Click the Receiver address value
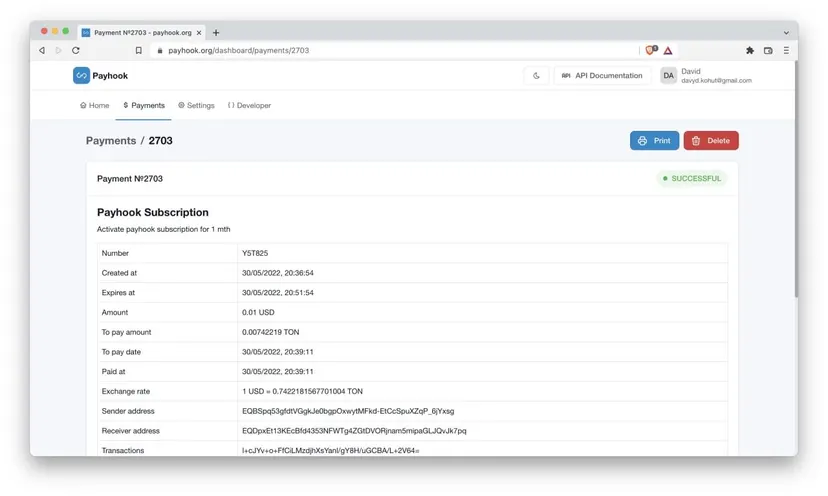828x496 pixels. click(354, 431)
